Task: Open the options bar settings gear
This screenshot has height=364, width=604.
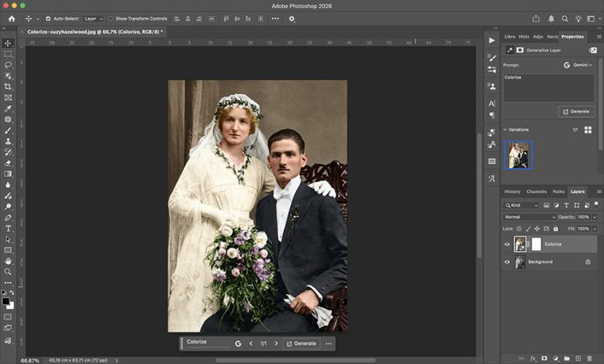Action: (x=292, y=19)
